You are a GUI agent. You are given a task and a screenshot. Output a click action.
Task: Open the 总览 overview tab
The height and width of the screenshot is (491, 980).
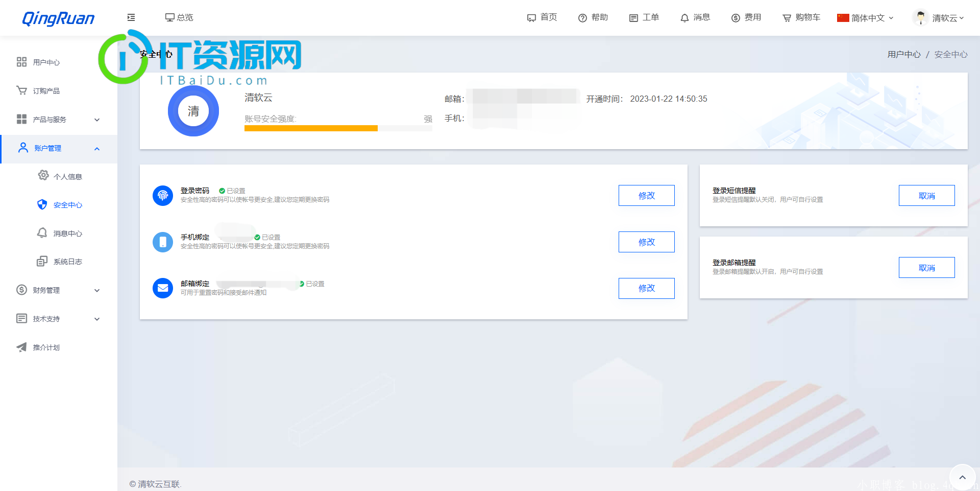pos(179,17)
